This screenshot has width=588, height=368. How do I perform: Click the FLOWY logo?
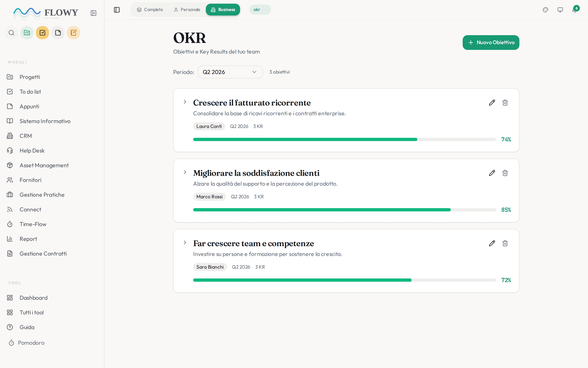46,13
